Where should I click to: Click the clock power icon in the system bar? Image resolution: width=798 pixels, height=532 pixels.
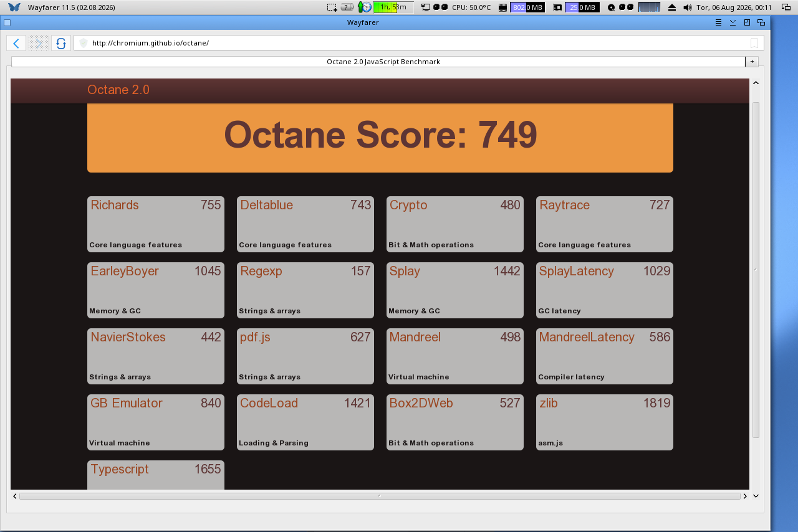tap(365, 7)
